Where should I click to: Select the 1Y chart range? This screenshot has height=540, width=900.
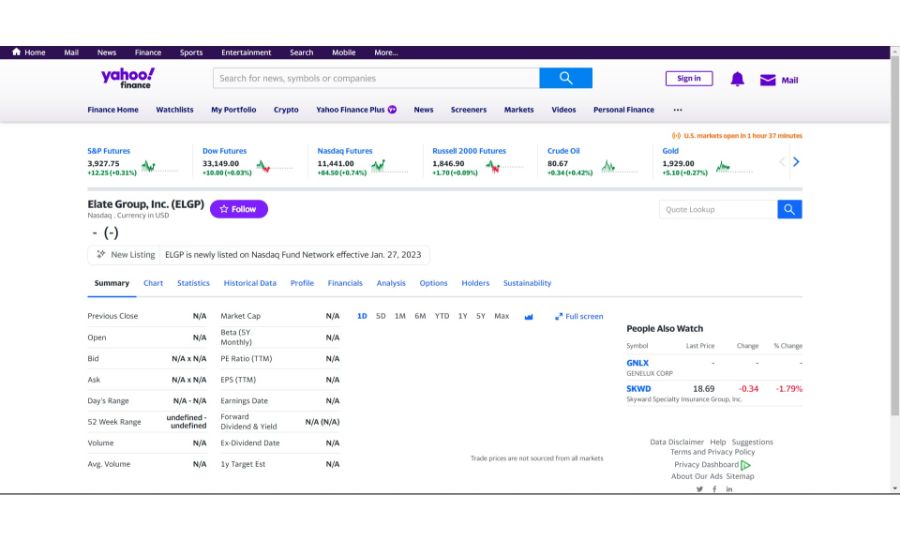coord(463,316)
